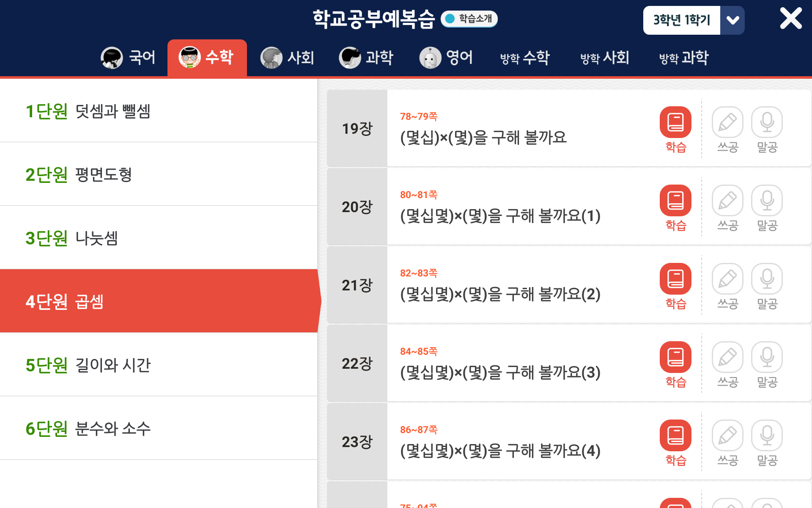Tap the 쓰공 pencil icon for 23장
This screenshot has height=508, width=812.
click(x=727, y=436)
